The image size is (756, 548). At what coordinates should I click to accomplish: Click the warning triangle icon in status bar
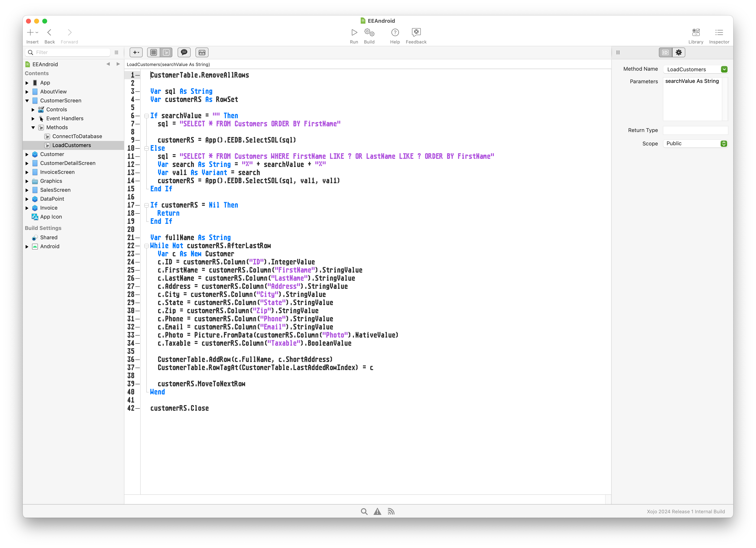[377, 511]
